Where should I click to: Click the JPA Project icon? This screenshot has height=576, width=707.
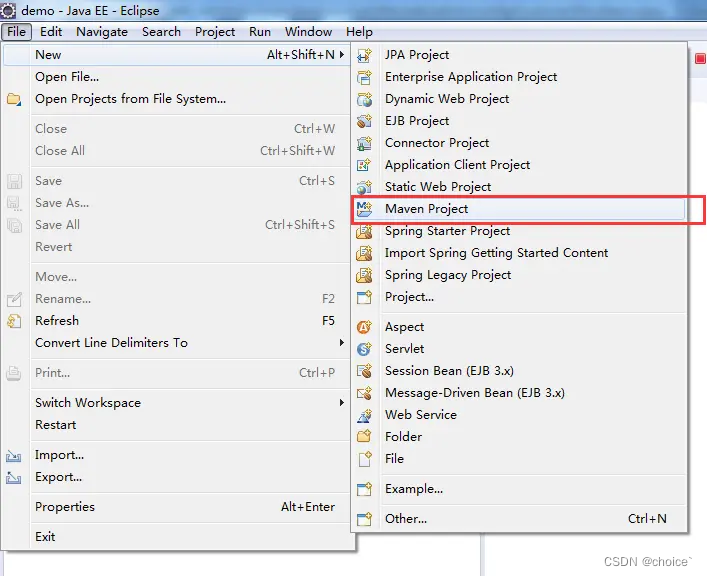[x=364, y=55]
